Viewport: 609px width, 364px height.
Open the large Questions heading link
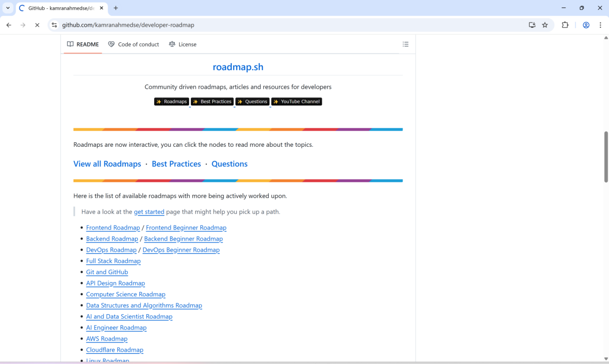(x=230, y=164)
